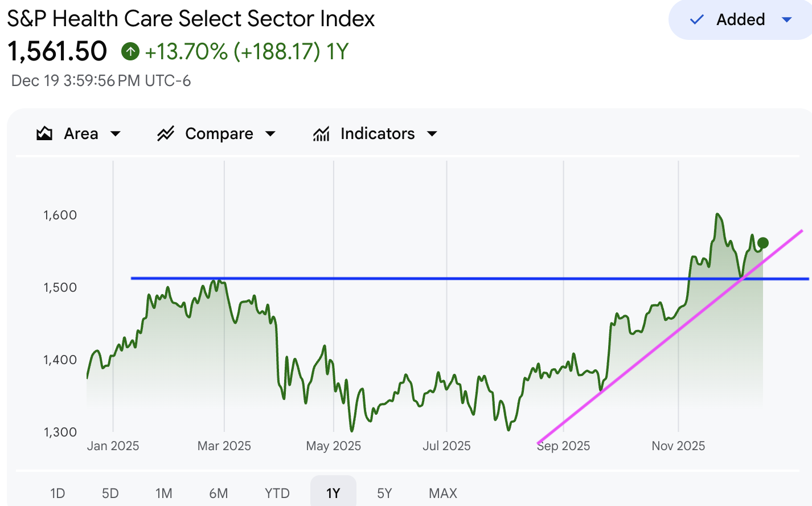Viewport: 812px width, 506px height.
Task: Expand the Area chart type dropdown
Action: (116, 134)
